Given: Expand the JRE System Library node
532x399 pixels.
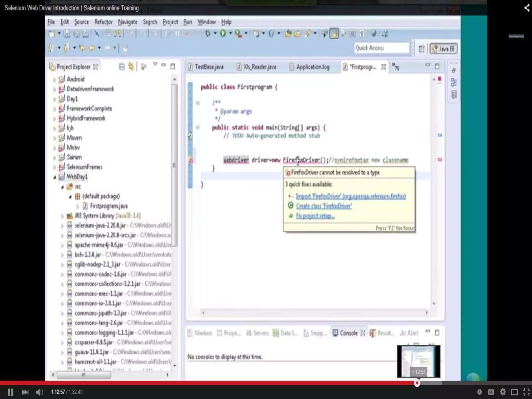Looking at the screenshot, I should point(62,216).
